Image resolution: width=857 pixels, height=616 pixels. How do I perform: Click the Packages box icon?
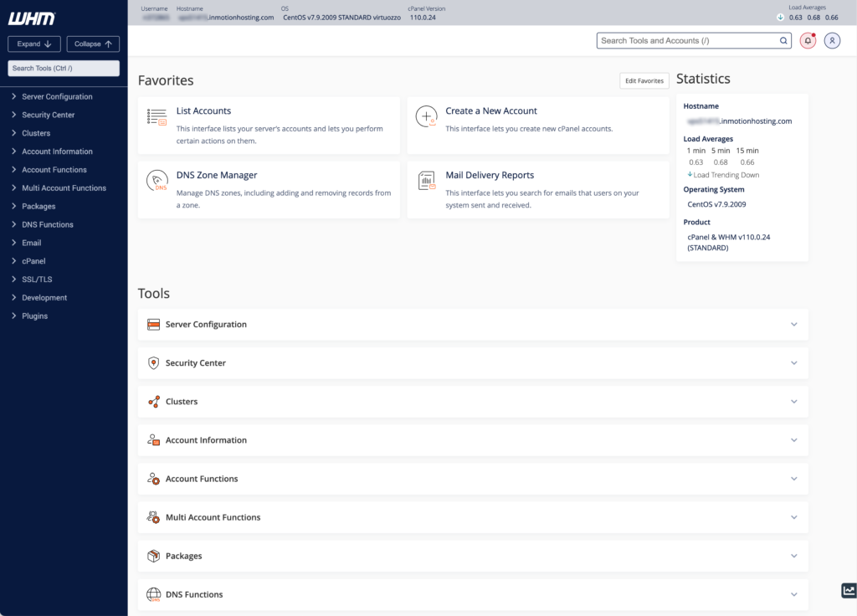tap(154, 556)
